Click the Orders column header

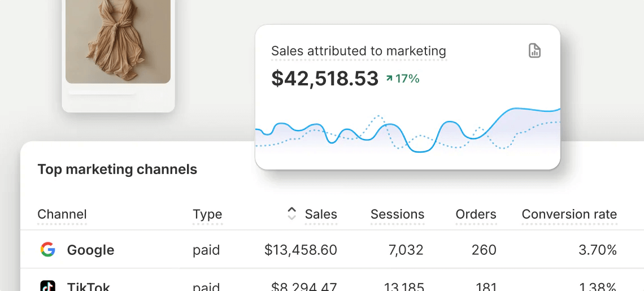pyautogui.click(x=476, y=214)
